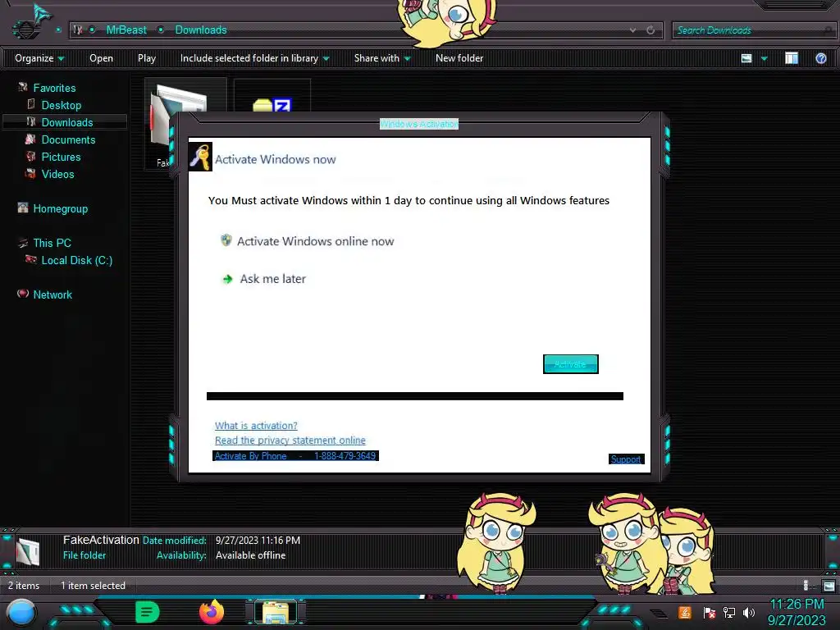Click the change view icon
Screen dimensions: 840x630
[x=746, y=58]
